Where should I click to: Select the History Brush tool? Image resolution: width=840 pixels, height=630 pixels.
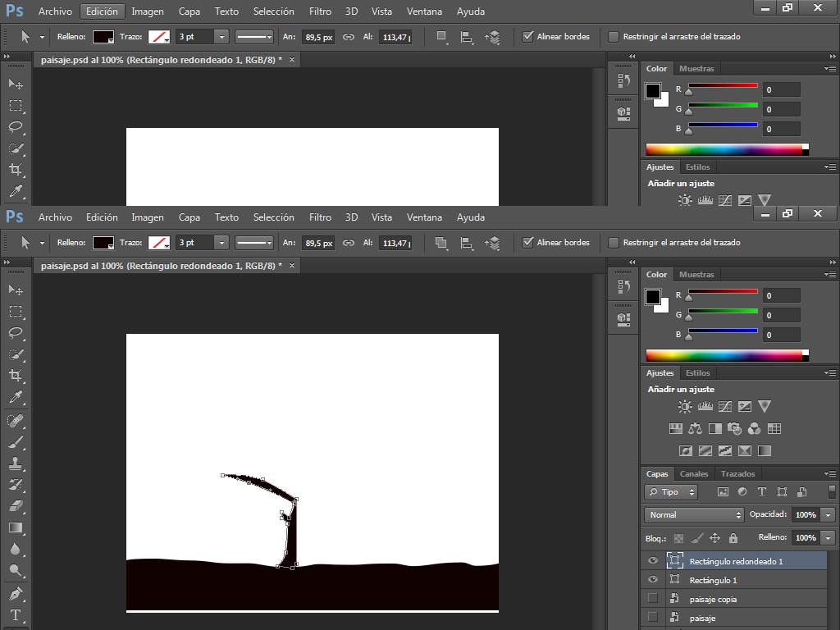coord(16,486)
